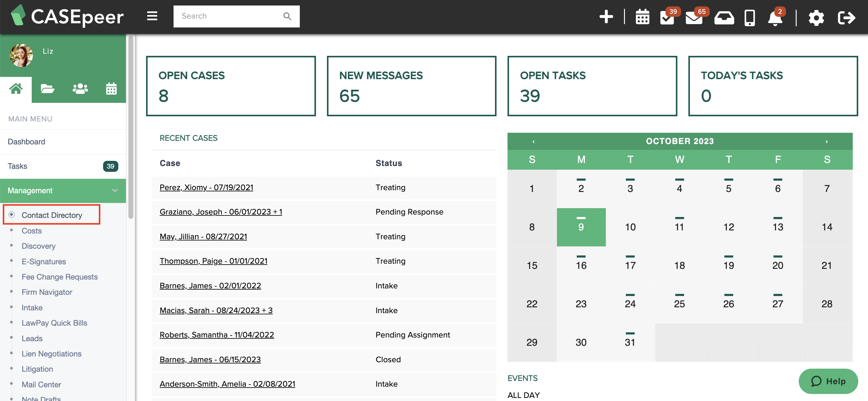Select October 13 on the calendar
868x401 pixels.
click(778, 227)
